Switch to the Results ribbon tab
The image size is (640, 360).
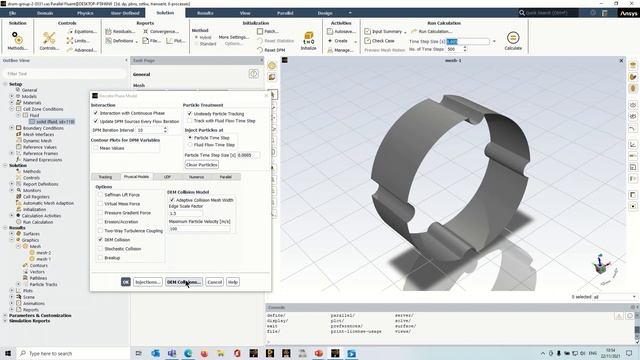205,13
